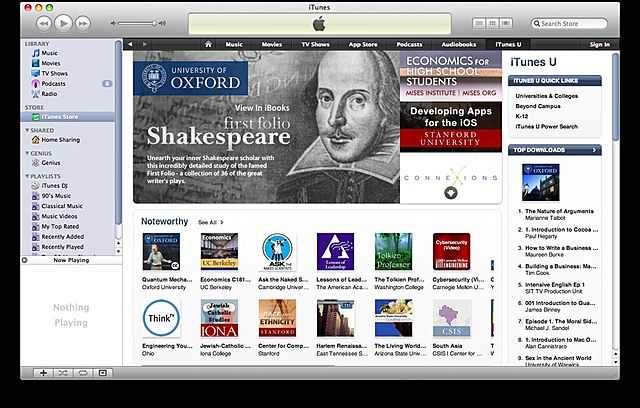The image size is (640, 408).
Task: Navigate back in the store
Action: point(130,44)
